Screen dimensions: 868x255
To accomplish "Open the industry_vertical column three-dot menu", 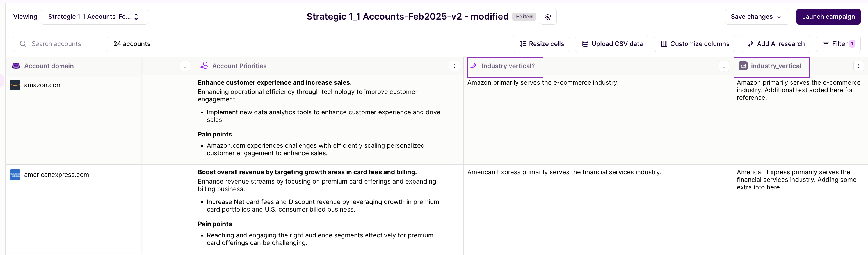I will click(x=859, y=66).
